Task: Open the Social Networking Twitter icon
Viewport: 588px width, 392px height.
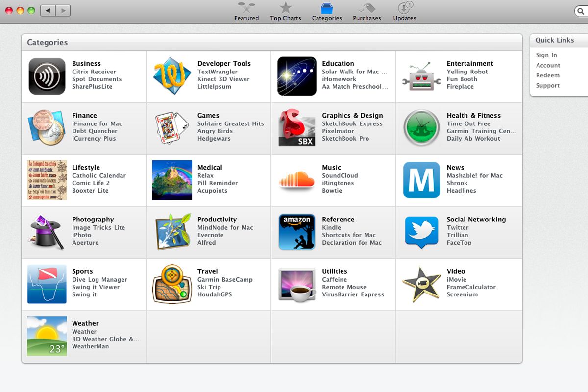Action: [x=421, y=232]
